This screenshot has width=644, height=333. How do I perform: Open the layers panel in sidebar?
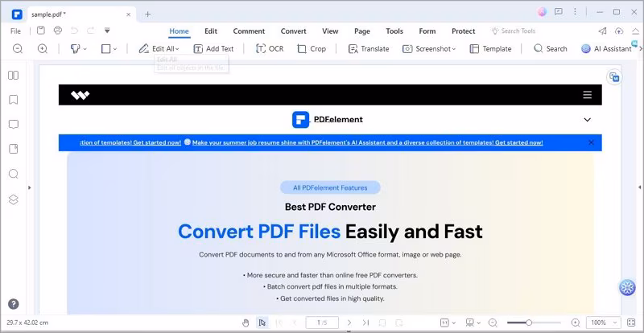(14, 199)
